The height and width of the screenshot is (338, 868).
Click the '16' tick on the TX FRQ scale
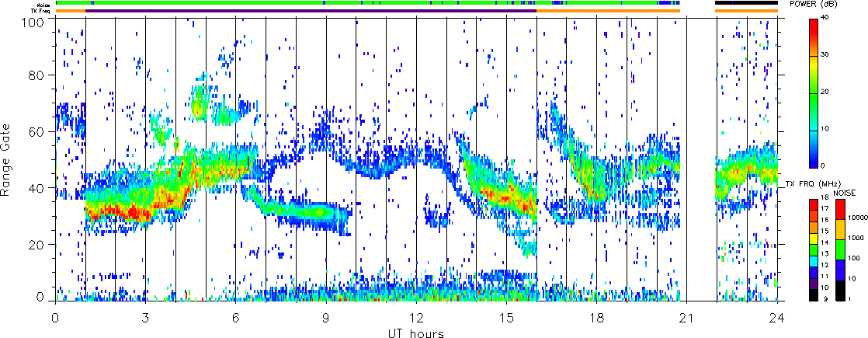(x=825, y=220)
